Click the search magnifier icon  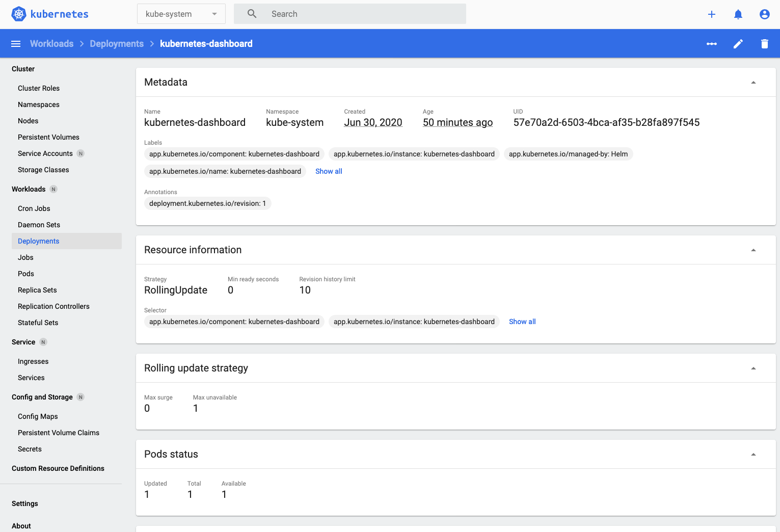point(252,14)
